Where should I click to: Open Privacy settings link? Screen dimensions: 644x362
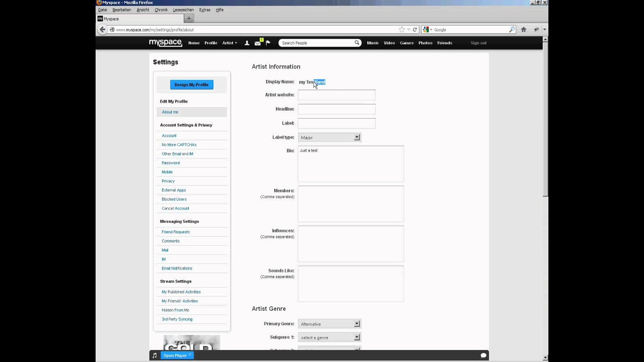coord(168,181)
